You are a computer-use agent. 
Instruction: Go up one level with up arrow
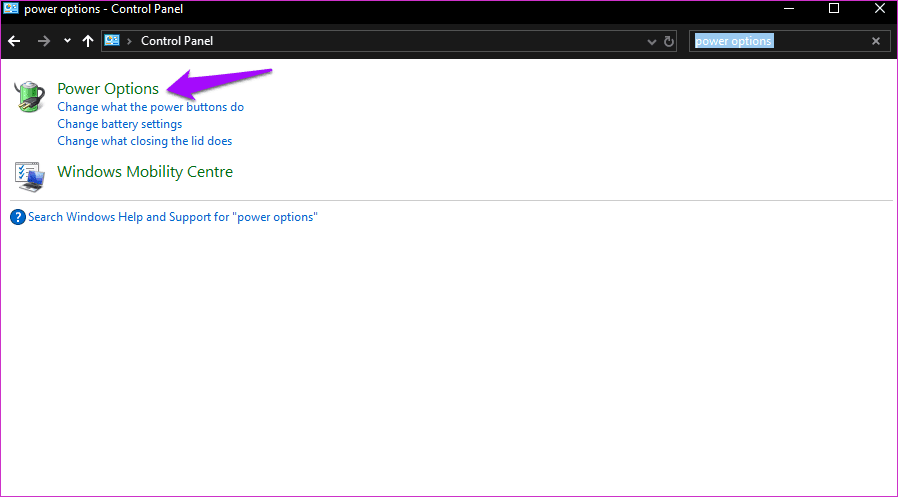[x=88, y=41]
